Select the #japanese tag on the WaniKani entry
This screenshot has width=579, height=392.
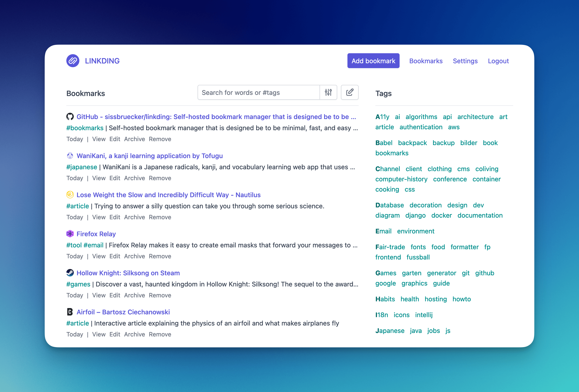[81, 167]
